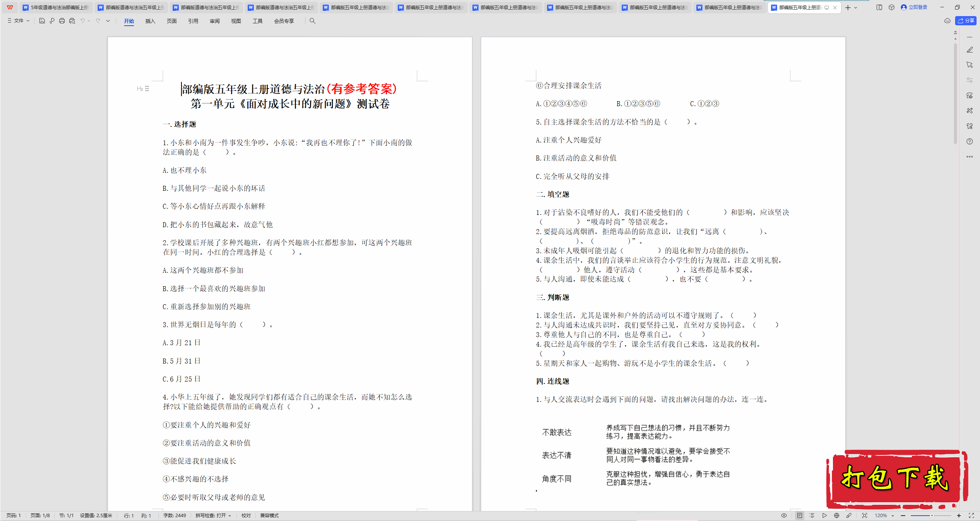Viewport: 980px width, 521px height.
Task: Click the tools wrench icon in right sidebar
Action: (x=970, y=111)
